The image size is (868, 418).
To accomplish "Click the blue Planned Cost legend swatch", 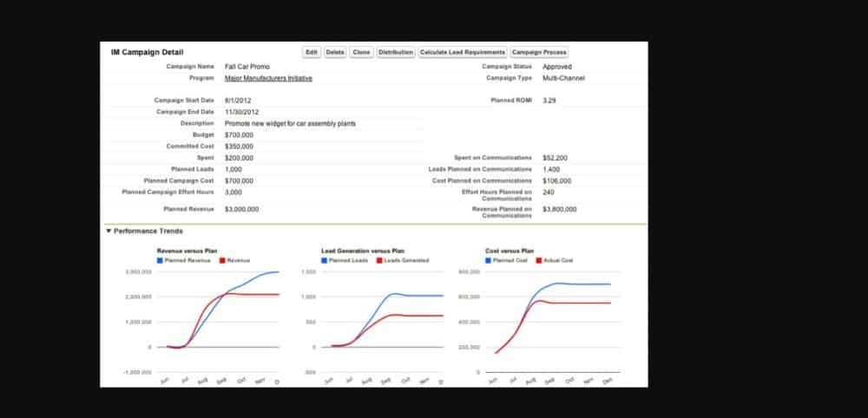I will (488, 260).
